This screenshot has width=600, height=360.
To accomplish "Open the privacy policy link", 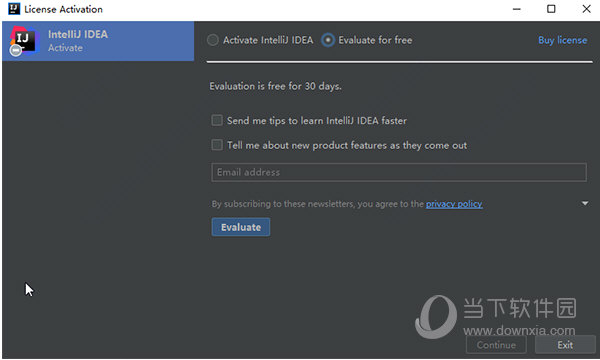I will pos(454,204).
